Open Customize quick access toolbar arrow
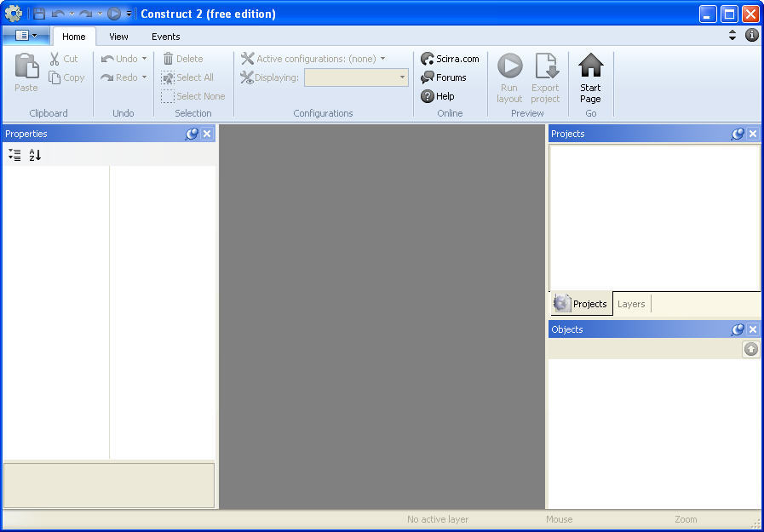764x532 pixels. [x=129, y=14]
